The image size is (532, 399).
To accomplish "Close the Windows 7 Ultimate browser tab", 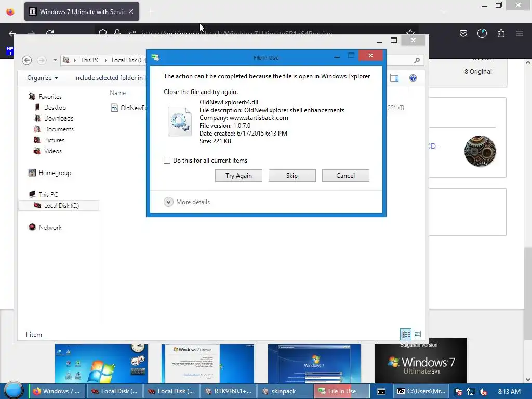I will [131, 11].
